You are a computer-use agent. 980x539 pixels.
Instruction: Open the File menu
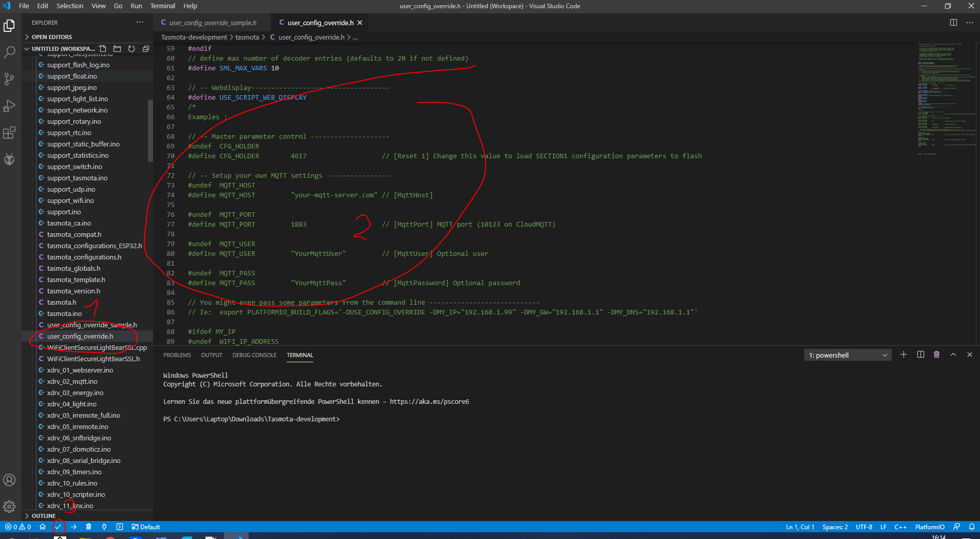(24, 6)
